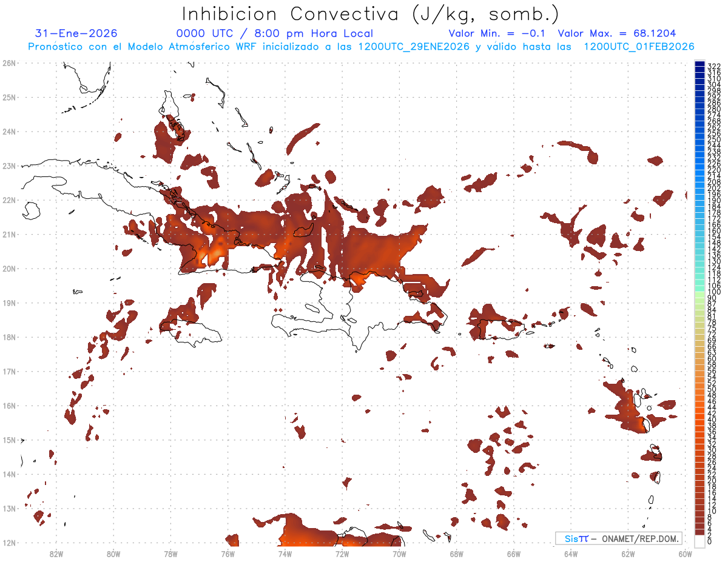The image size is (728, 562).
Task: Click the 19N latitude label
Action: [x=10, y=303]
